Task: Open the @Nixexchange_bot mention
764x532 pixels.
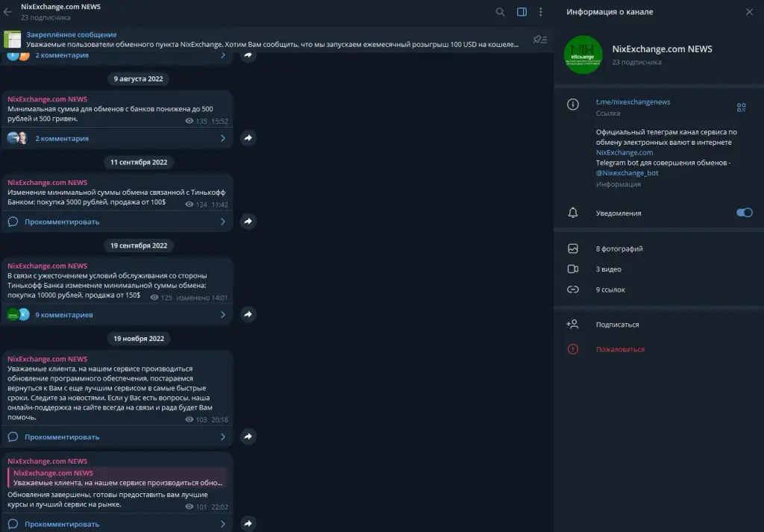Action: pyautogui.click(x=627, y=173)
